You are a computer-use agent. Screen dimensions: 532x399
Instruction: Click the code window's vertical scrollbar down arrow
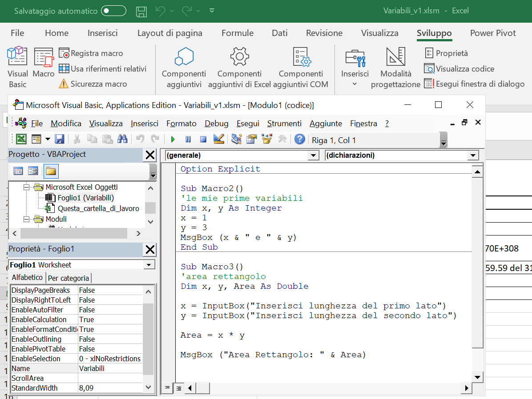tap(477, 377)
